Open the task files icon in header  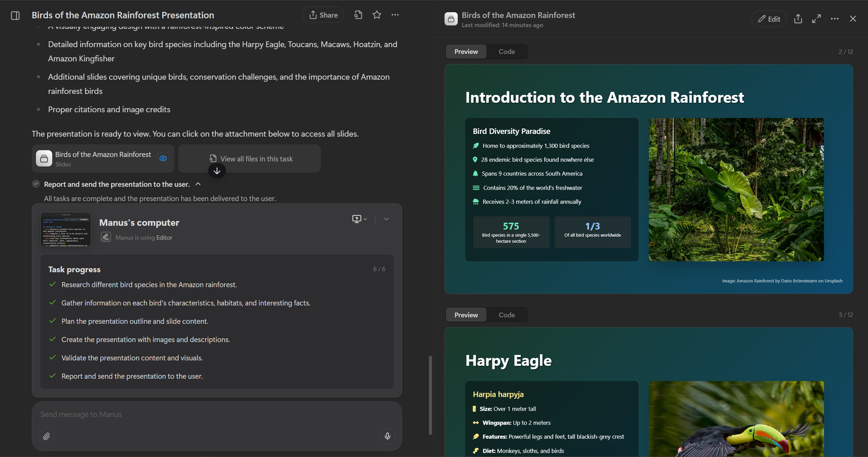click(x=358, y=15)
